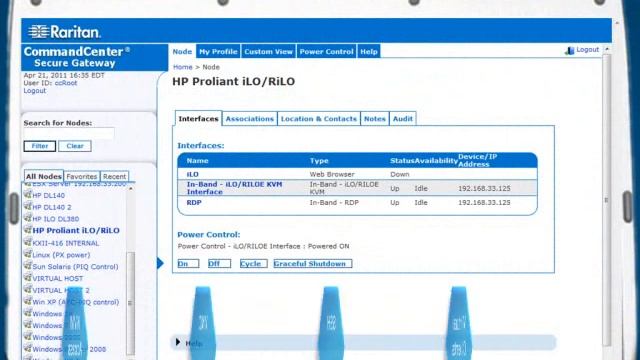
Task: Open the iLO web browser interface
Action: [x=192, y=174]
